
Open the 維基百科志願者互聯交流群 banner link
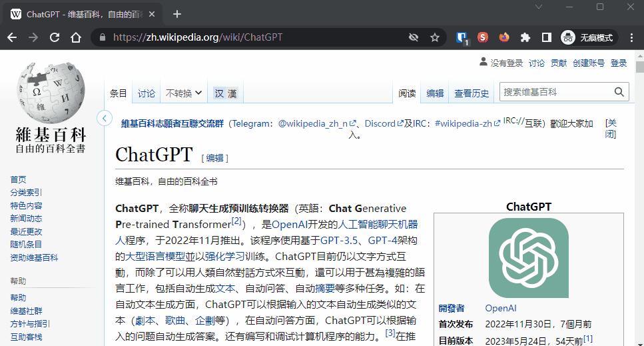click(172, 124)
